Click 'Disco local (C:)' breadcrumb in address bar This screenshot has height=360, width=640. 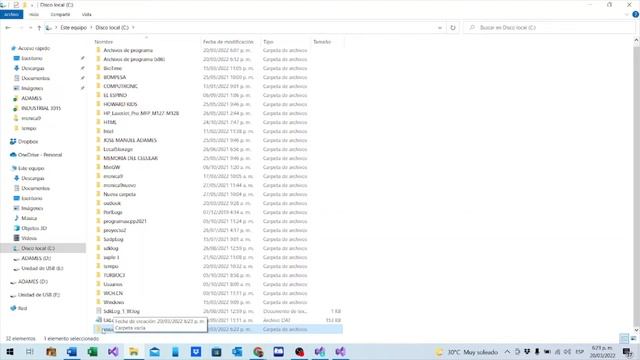pyautogui.click(x=112, y=28)
